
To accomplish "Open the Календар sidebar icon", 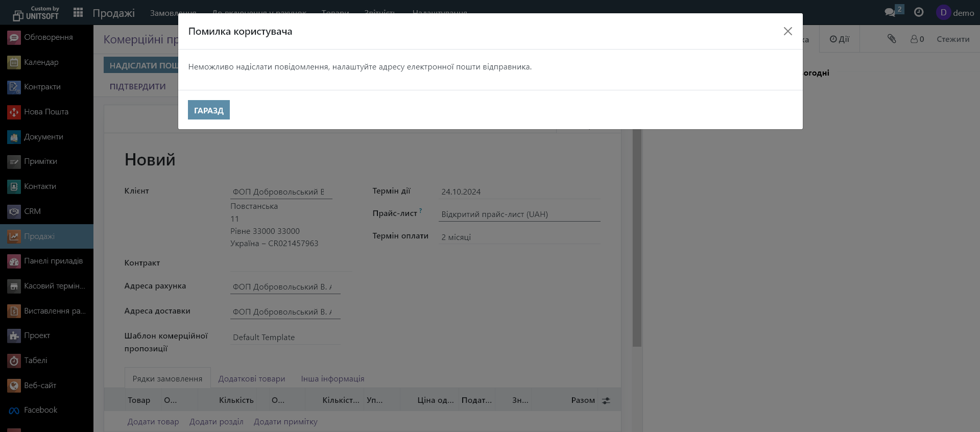I will click(14, 62).
